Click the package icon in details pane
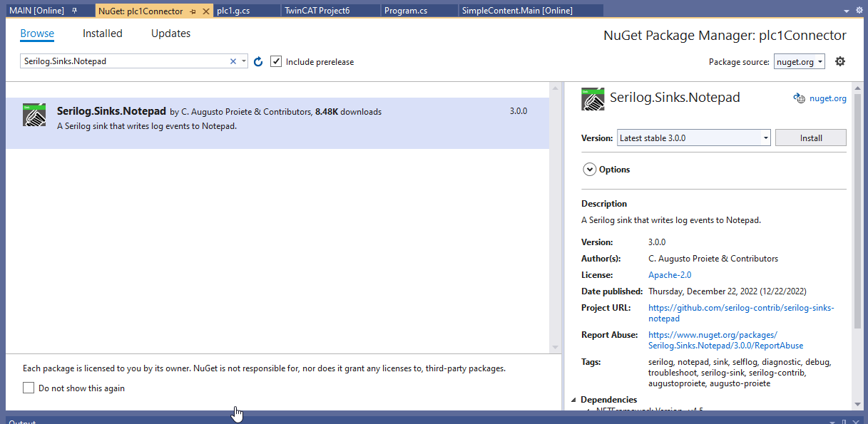The height and width of the screenshot is (424, 868). pos(593,99)
